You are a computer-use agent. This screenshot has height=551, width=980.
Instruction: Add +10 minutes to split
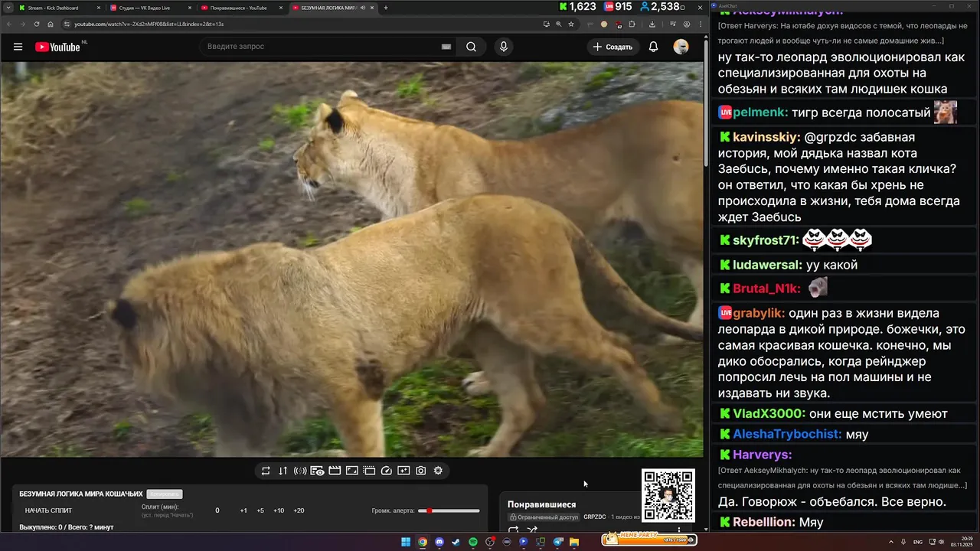(279, 510)
